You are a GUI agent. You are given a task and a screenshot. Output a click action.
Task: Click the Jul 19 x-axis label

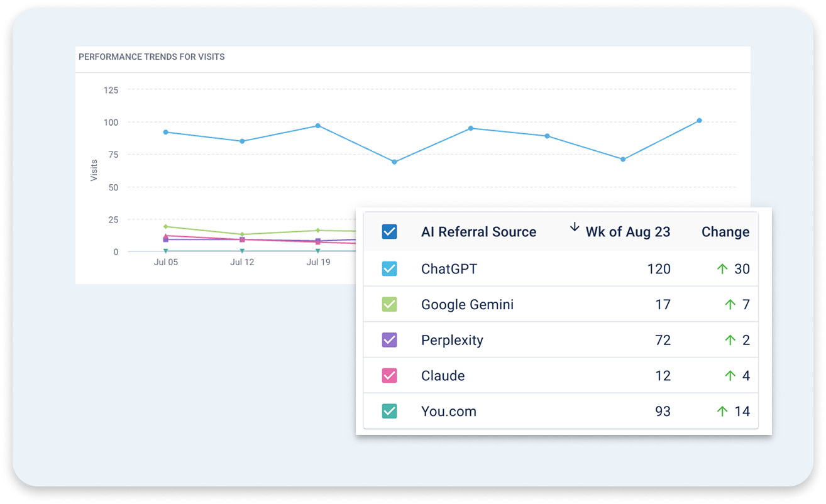pos(318,262)
